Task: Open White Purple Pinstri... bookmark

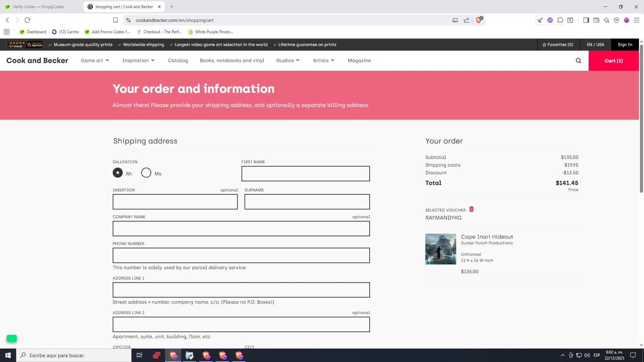Action: [x=211, y=32]
